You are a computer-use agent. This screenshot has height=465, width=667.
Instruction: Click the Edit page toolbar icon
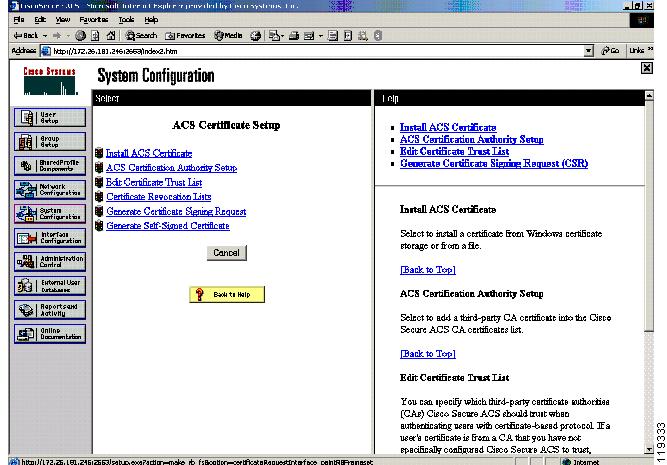point(309,36)
